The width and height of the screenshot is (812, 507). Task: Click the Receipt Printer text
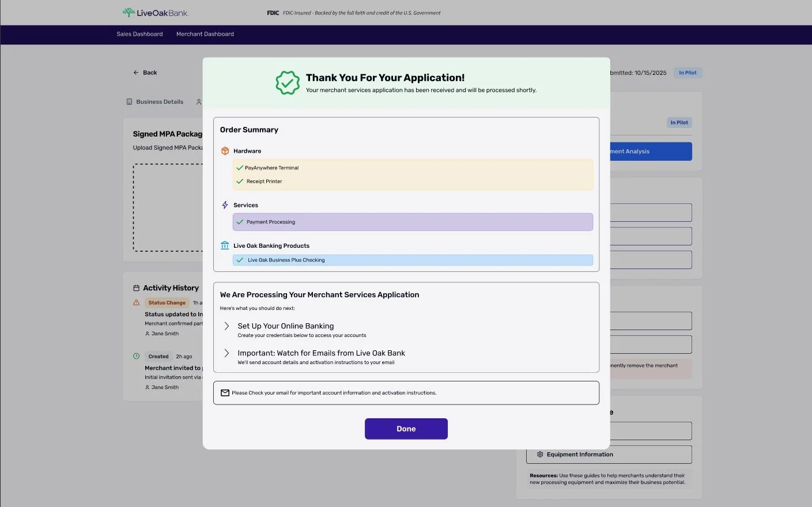click(265, 181)
